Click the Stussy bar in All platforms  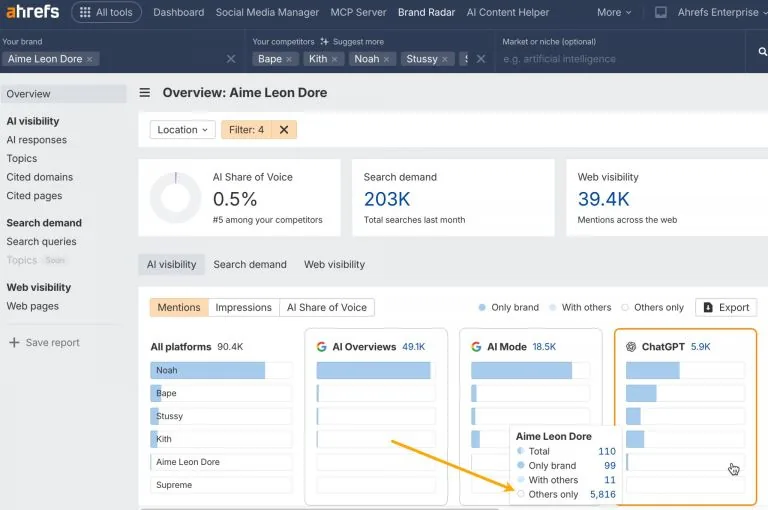[x=155, y=416]
